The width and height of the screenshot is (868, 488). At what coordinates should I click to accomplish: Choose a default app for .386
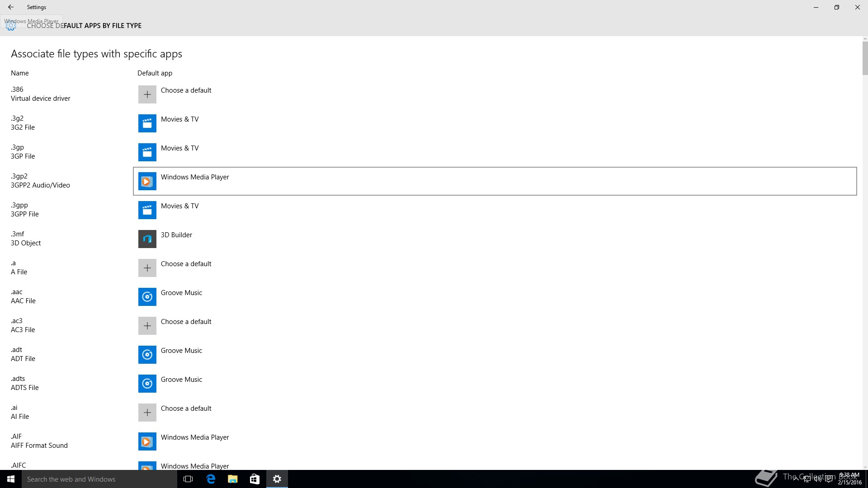[x=495, y=94]
